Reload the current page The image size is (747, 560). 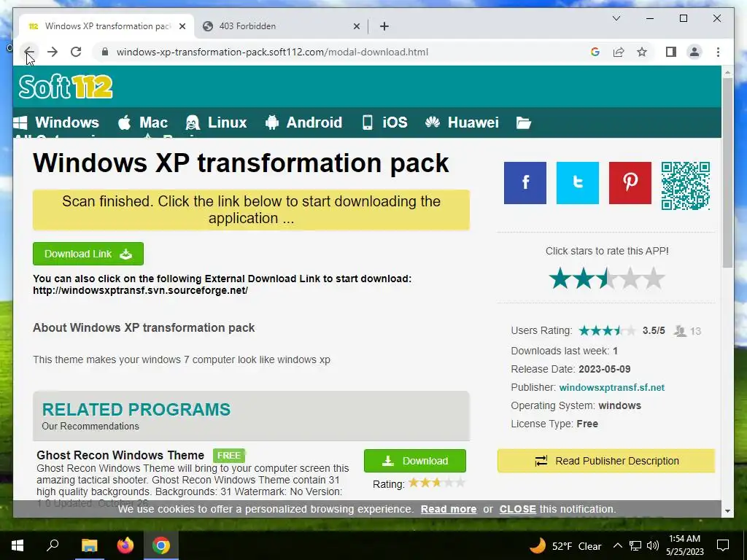coord(76,52)
